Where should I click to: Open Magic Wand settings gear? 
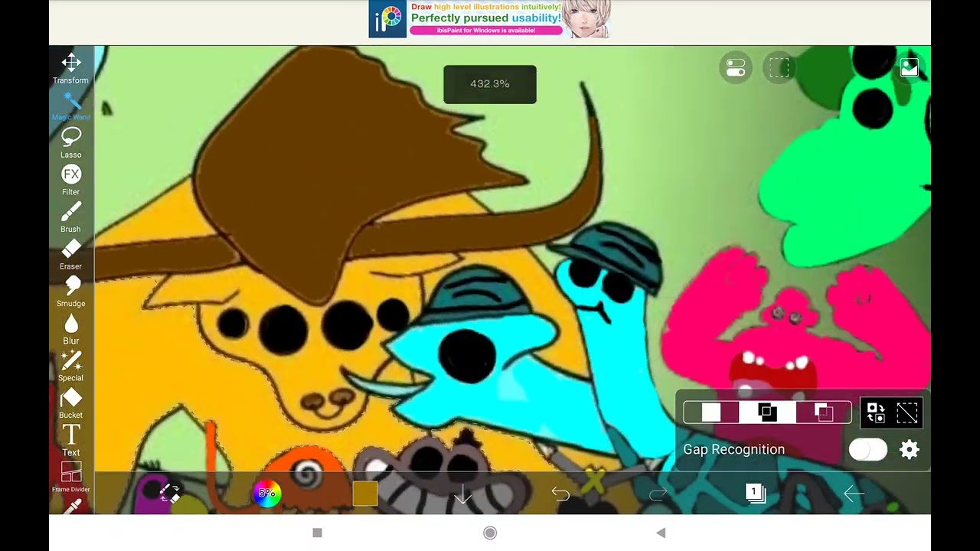click(909, 450)
